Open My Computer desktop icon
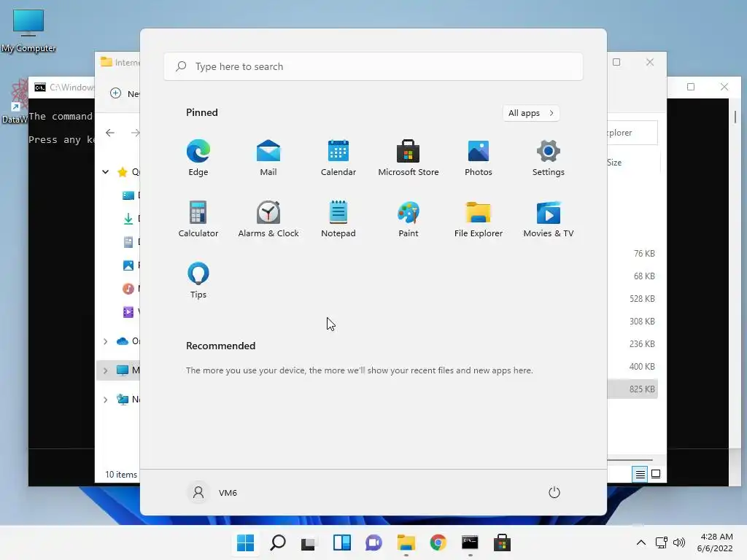Image resolution: width=747 pixels, height=560 pixels. pos(28,31)
